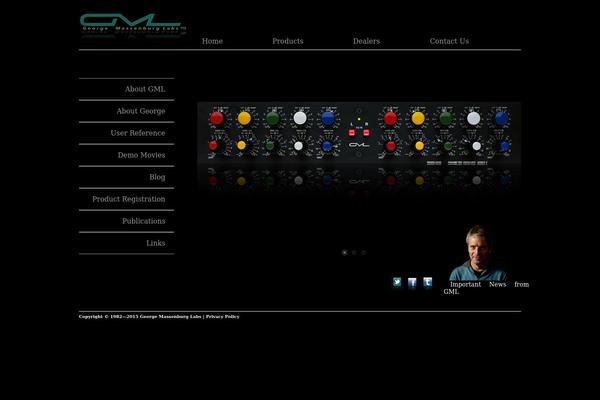Open the Tumblr social icon

pyautogui.click(x=427, y=283)
